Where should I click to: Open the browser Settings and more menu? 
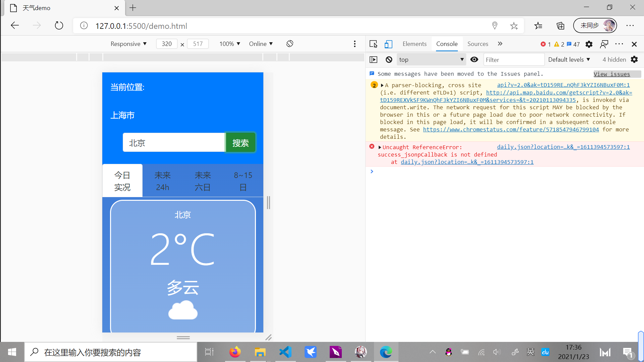coord(630,26)
